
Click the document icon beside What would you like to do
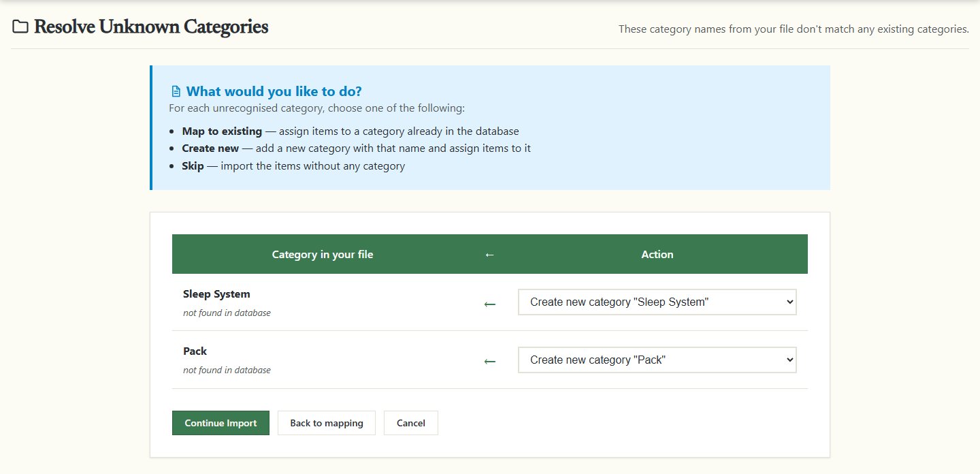pos(176,91)
